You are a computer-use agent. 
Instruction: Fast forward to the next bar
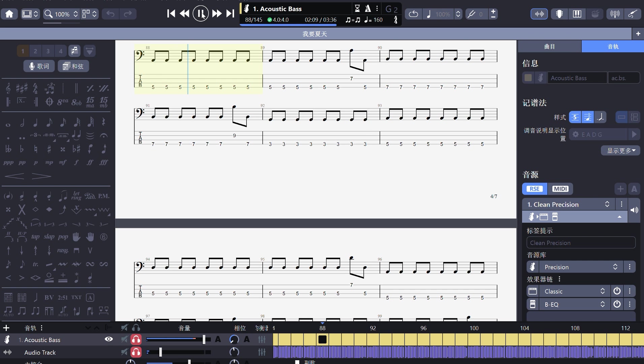217,13
